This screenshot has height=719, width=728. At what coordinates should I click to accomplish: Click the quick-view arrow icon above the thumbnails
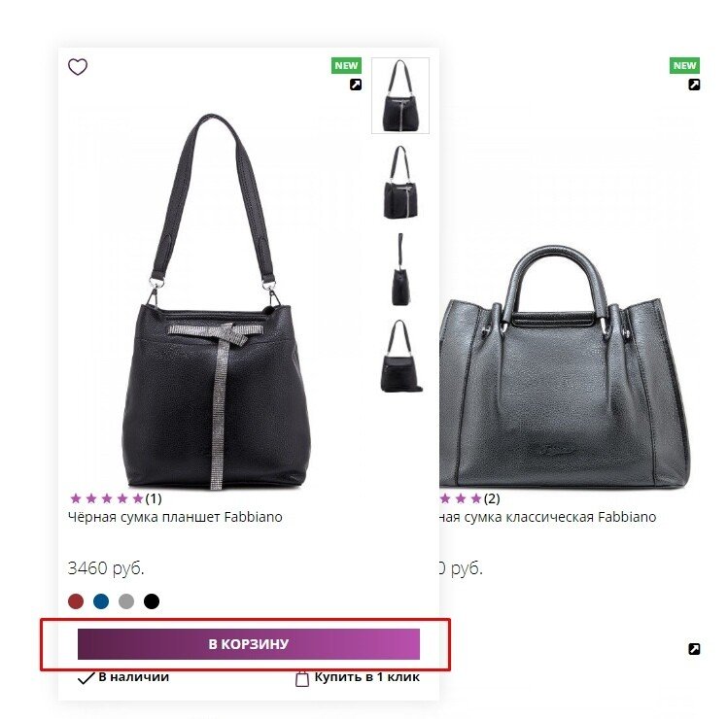[x=356, y=86]
